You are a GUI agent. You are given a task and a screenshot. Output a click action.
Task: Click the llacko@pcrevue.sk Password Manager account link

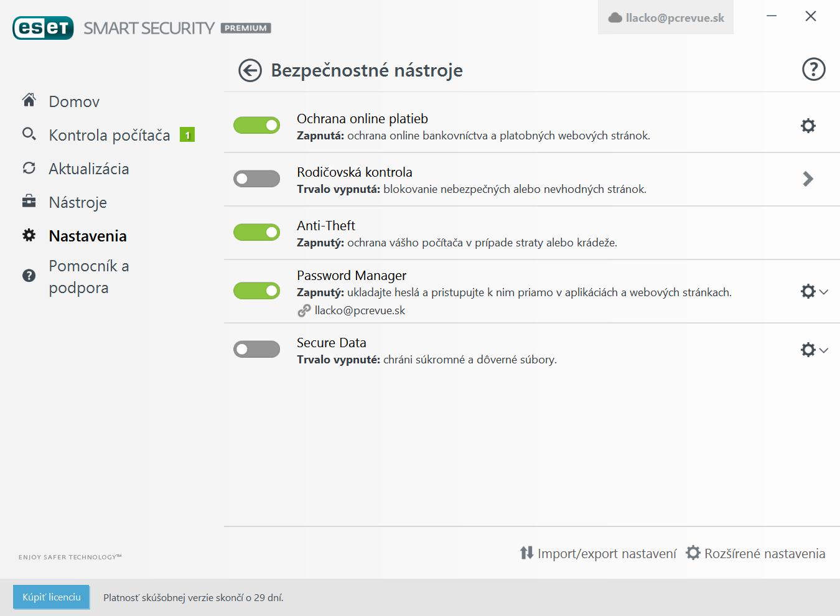pyautogui.click(x=359, y=310)
